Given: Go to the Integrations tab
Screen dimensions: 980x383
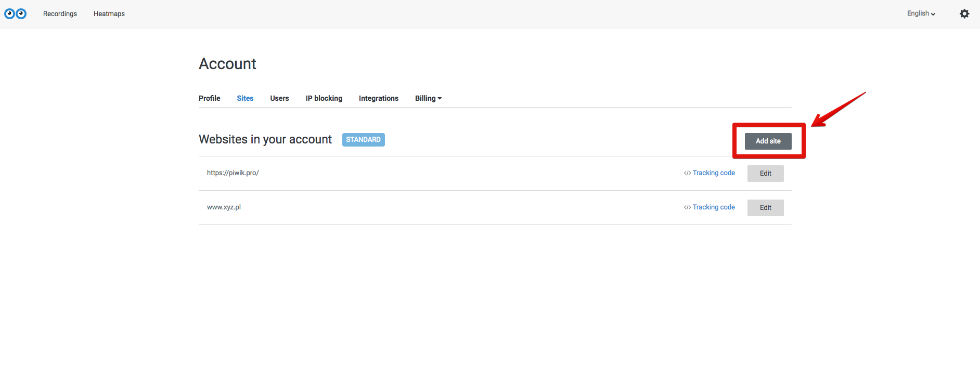Looking at the screenshot, I should click(379, 98).
